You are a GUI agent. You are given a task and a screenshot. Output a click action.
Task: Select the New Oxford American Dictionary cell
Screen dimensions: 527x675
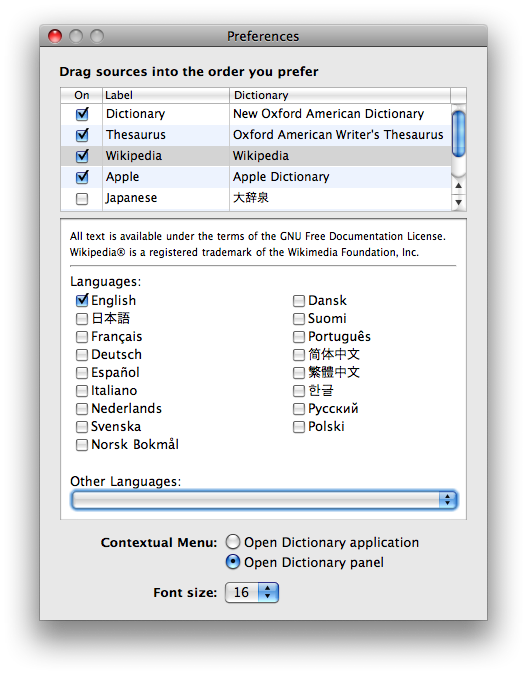pyautogui.click(x=340, y=114)
